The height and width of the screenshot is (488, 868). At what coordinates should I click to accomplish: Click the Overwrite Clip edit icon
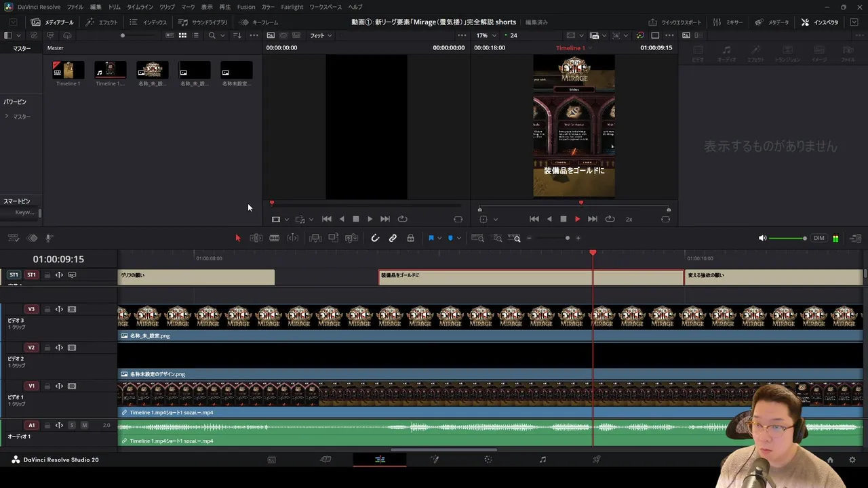click(x=333, y=238)
